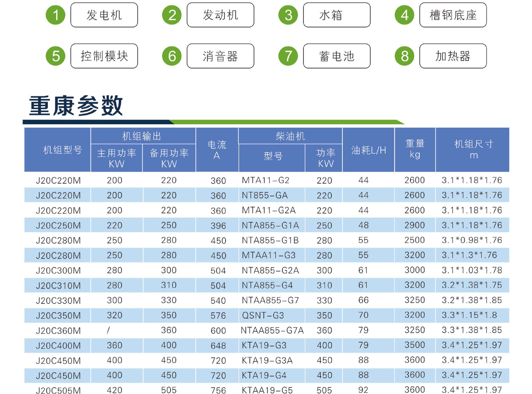Select the green circle numbered 3

click(288, 15)
